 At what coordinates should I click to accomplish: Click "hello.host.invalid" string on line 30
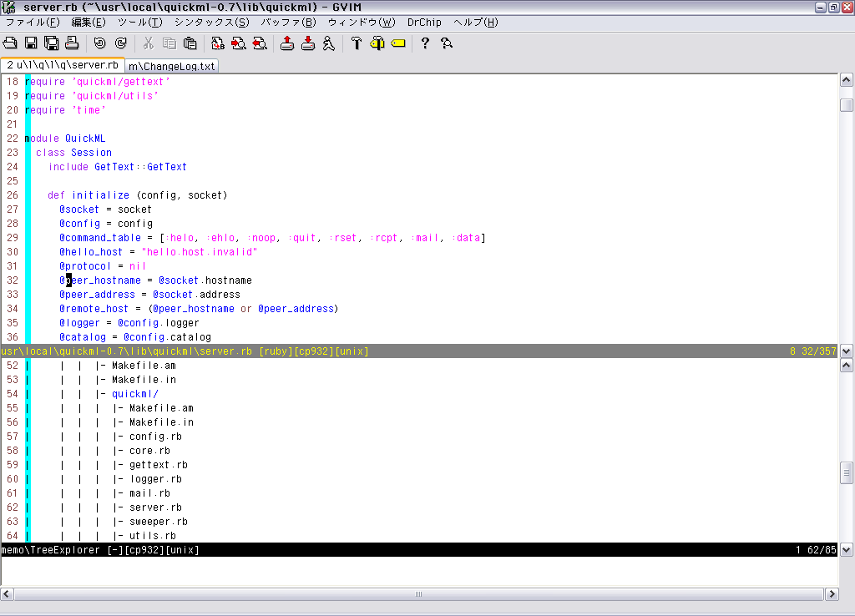[199, 252]
